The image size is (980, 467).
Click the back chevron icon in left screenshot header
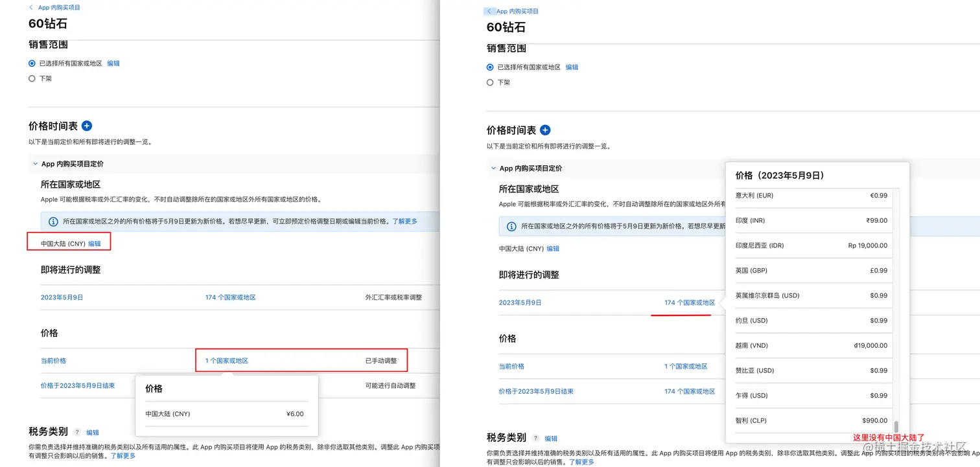point(31,7)
